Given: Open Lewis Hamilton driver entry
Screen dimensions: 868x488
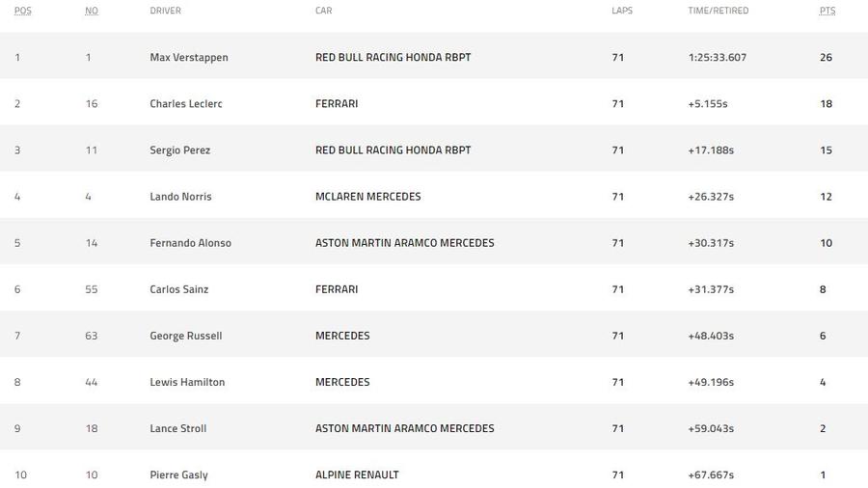Looking at the screenshot, I should [x=187, y=382].
